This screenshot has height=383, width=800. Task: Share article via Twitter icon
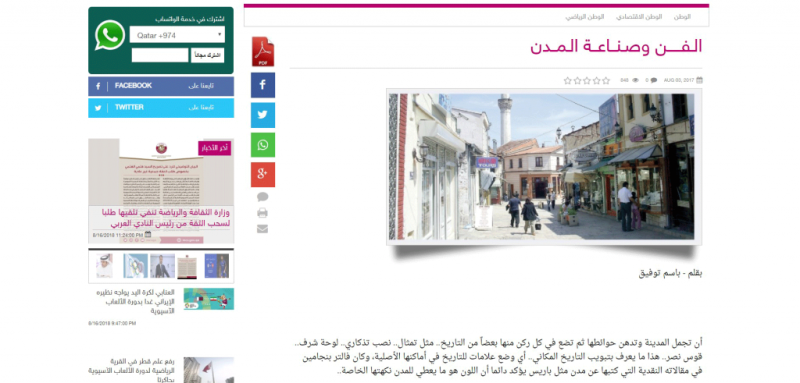(x=263, y=115)
